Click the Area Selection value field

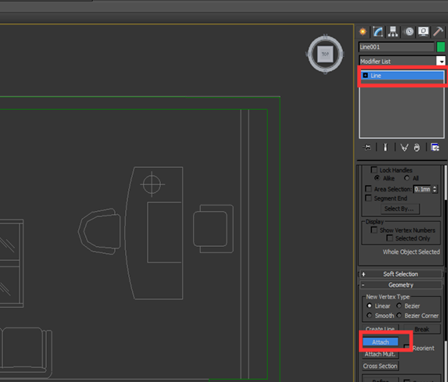pyautogui.click(x=422, y=189)
